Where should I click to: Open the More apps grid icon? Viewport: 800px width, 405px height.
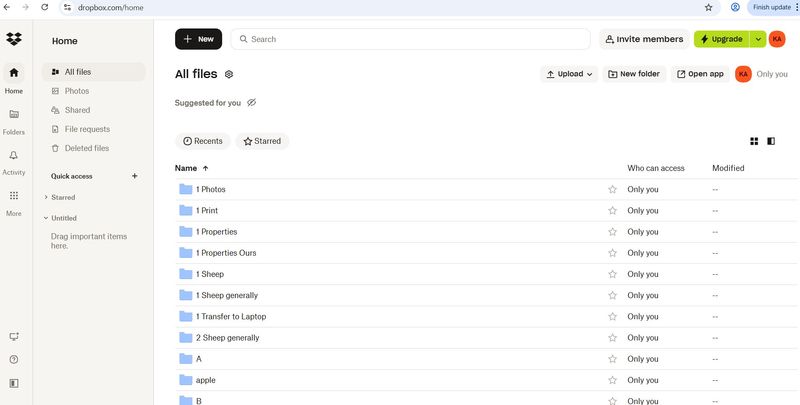click(14, 196)
